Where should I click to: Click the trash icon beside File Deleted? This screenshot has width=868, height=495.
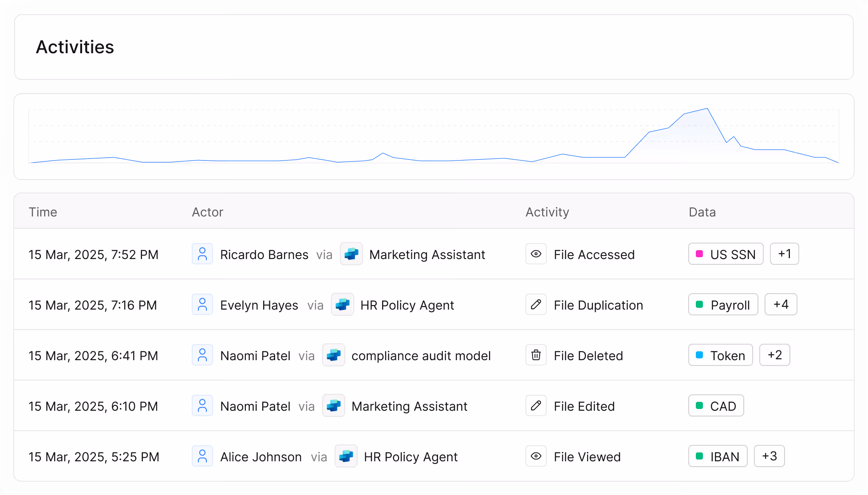point(536,355)
